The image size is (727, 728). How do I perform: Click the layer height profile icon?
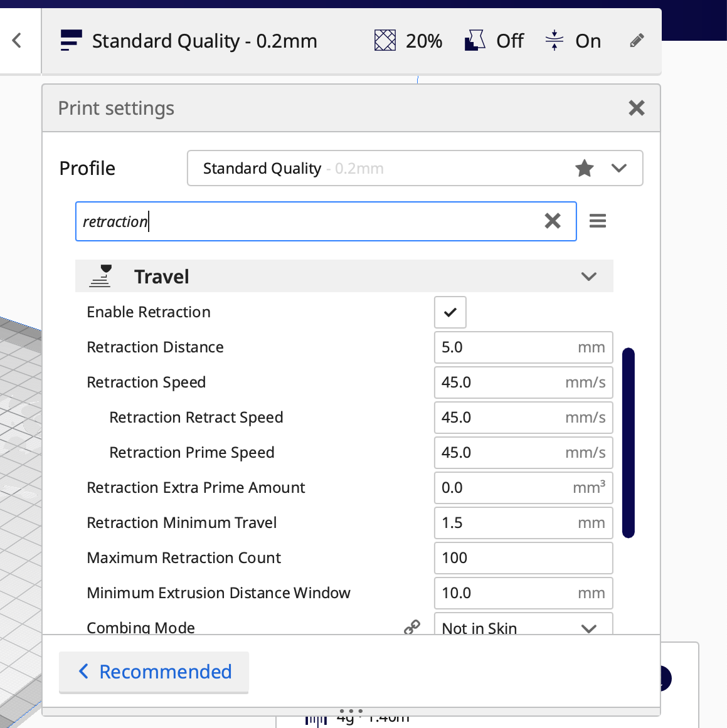pos(71,40)
